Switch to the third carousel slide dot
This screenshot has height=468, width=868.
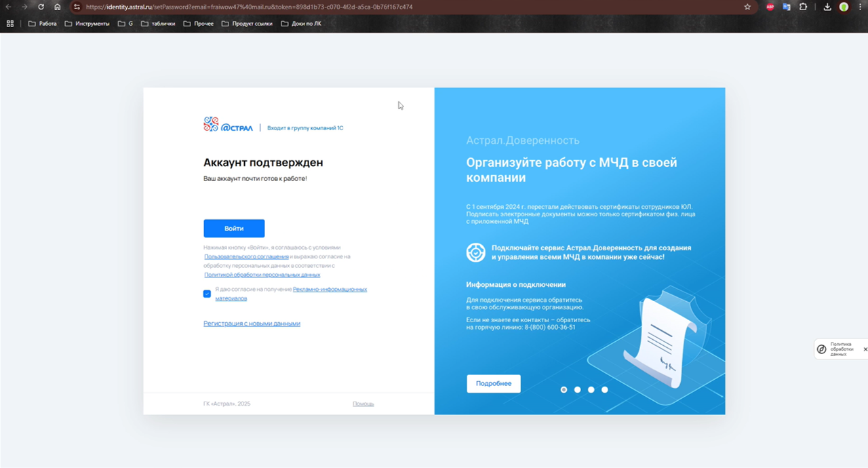tap(591, 390)
